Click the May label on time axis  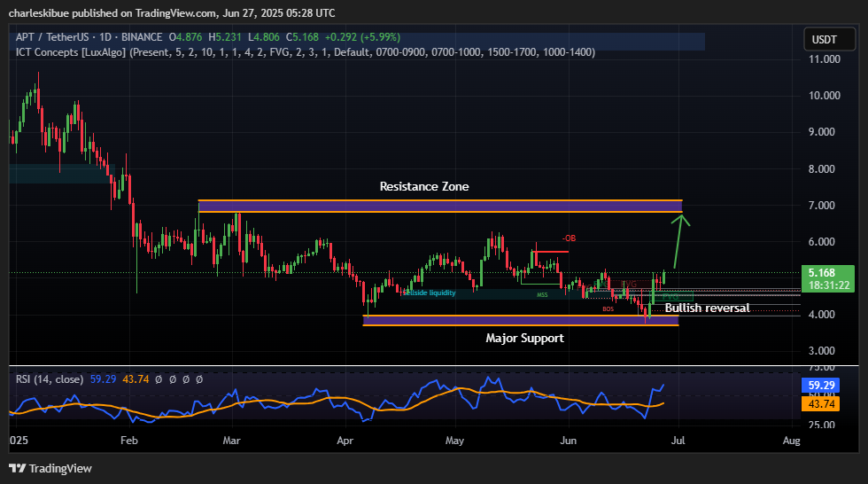(x=454, y=441)
